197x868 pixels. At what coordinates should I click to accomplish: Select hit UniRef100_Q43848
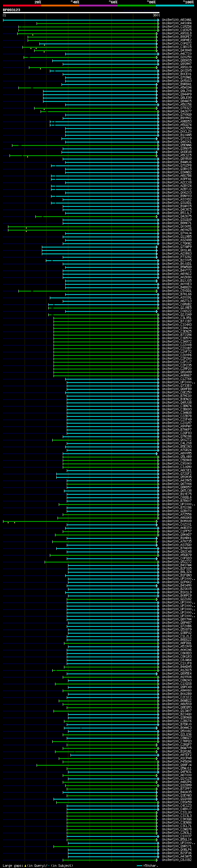point(176,50)
